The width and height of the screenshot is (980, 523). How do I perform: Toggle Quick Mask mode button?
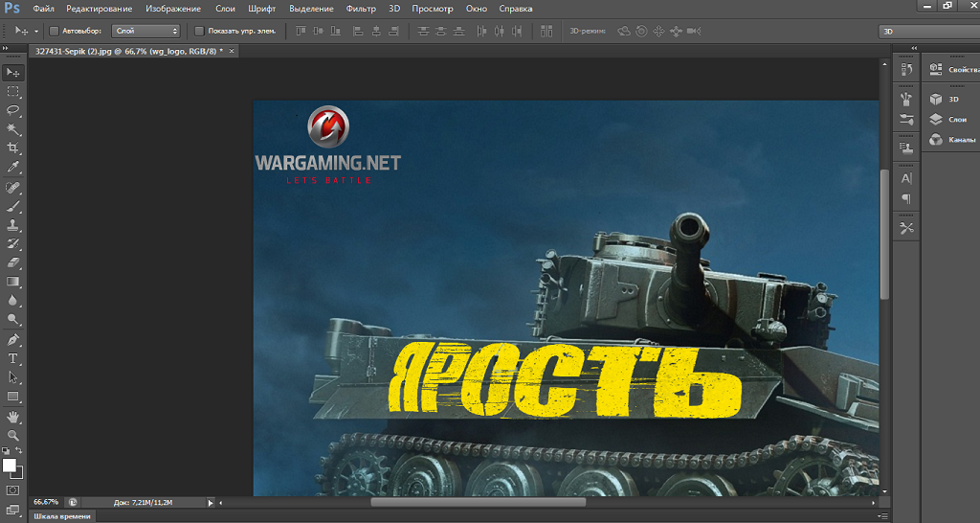pos(13,489)
